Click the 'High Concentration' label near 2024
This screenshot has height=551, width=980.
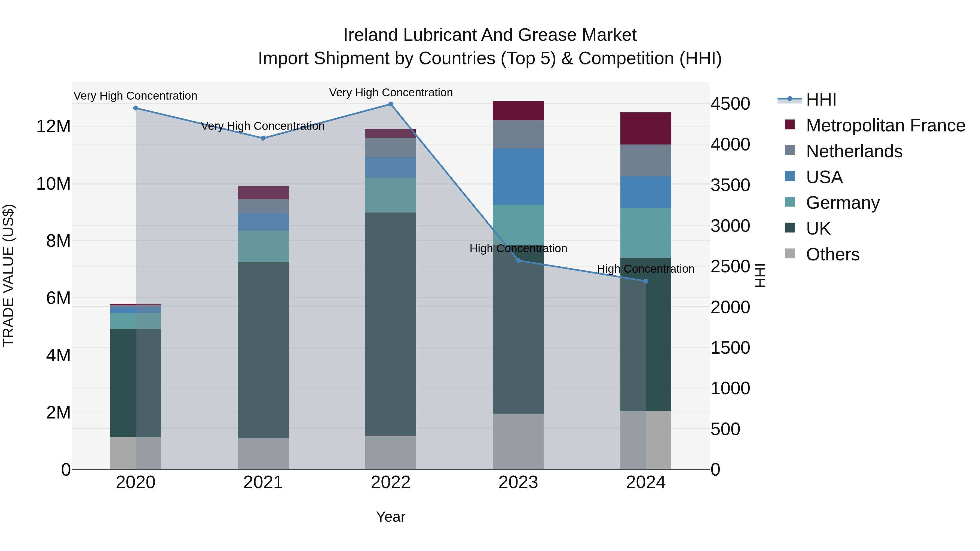646,269
